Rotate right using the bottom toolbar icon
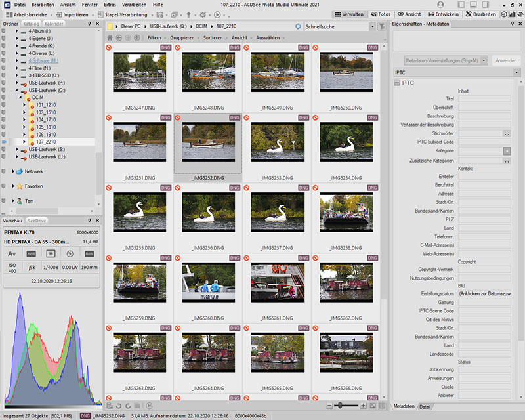The width and height of the screenshot is (525, 420). coord(129,406)
